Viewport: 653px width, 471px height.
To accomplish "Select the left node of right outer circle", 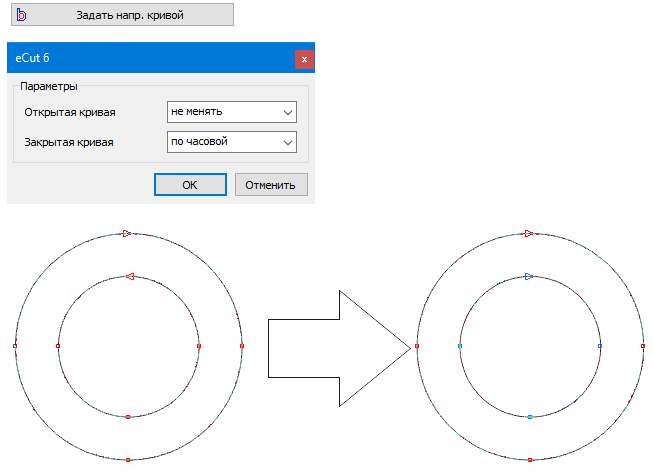I will pyautogui.click(x=416, y=346).
